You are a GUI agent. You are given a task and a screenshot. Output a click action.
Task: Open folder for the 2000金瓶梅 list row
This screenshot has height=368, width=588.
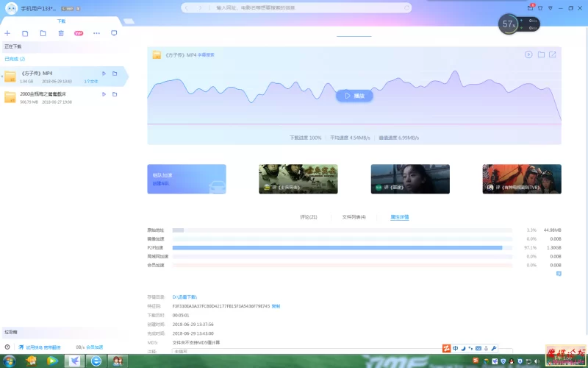coord(115,94)
